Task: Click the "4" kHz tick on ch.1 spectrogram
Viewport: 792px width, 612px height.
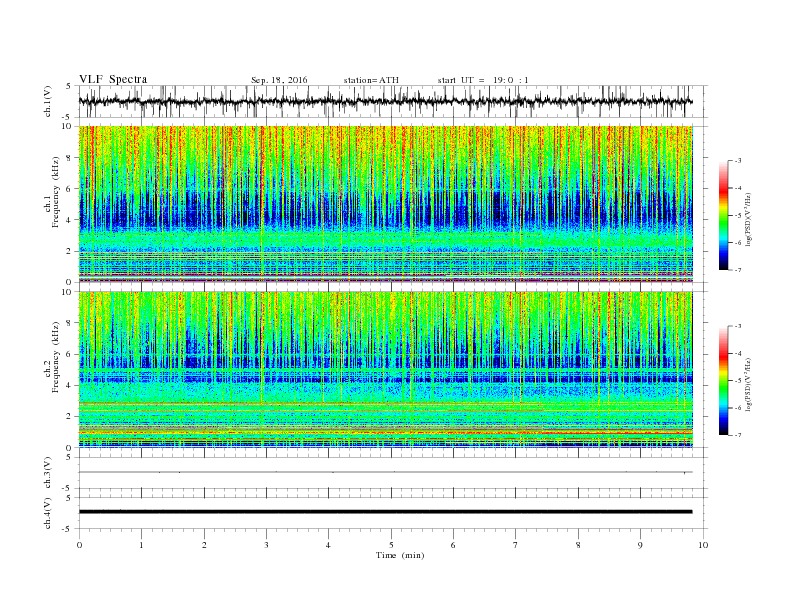Action: [x=70, y=220]
